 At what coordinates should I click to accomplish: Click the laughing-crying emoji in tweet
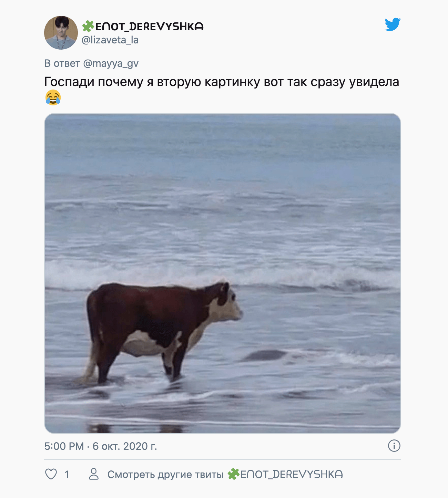pos(53,98)
